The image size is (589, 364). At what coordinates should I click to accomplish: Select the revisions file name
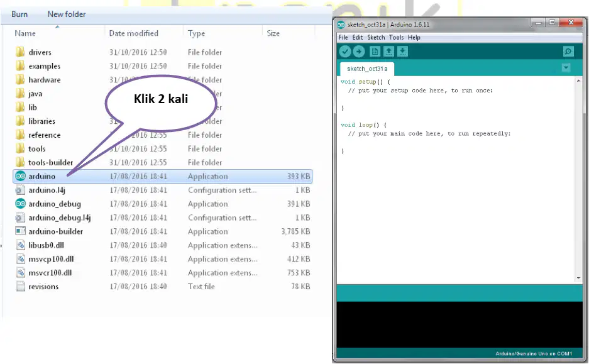pos(43,287)
